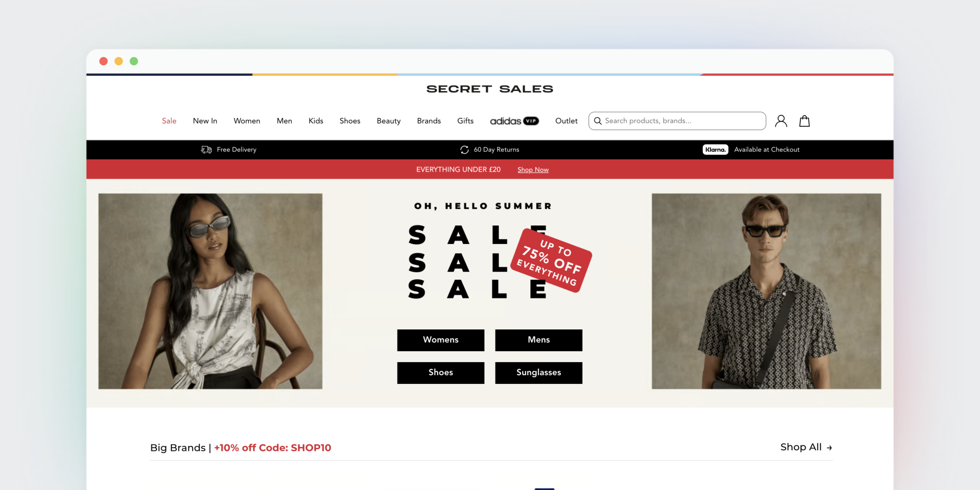Select Women in the navigation

(247, 121)
